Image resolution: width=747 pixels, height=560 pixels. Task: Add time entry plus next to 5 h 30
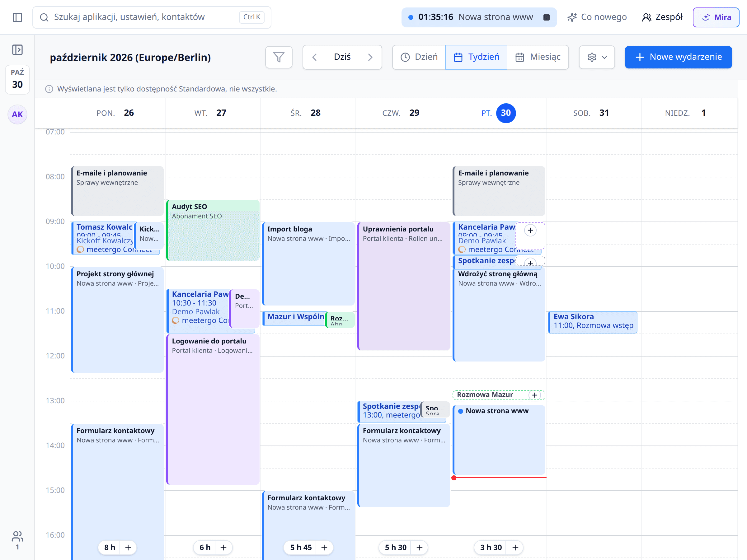tap(420, 547)
